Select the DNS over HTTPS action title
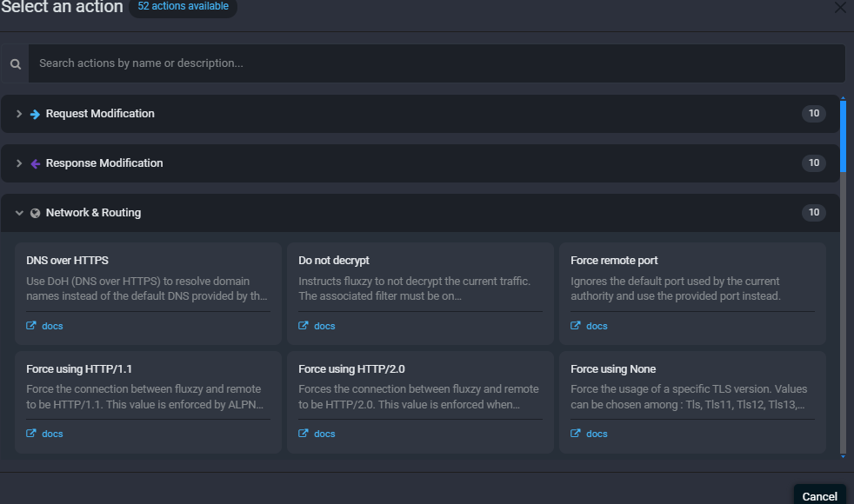This screenshot has height=504, width=854. pyautogui.click(x=68, y=261)
